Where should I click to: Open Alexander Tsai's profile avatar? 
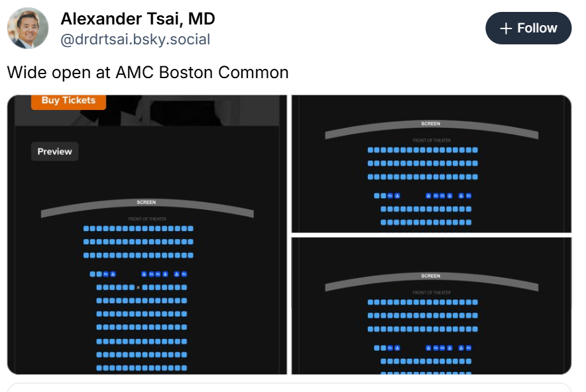(28, 28)
